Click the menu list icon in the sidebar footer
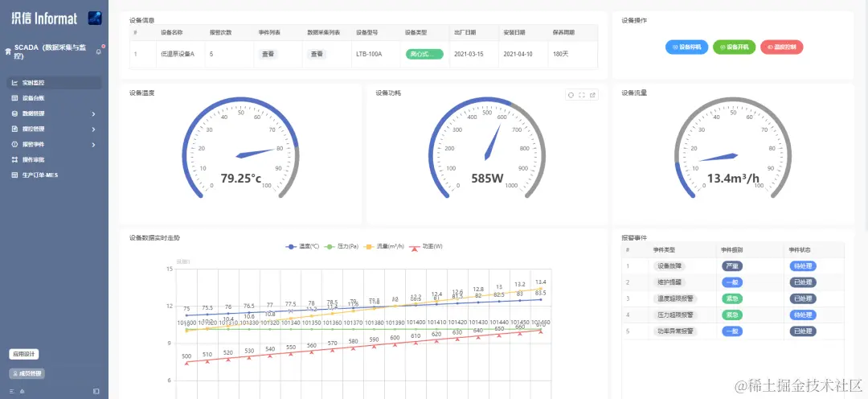The image size is (868, 399). coord(11,391)
